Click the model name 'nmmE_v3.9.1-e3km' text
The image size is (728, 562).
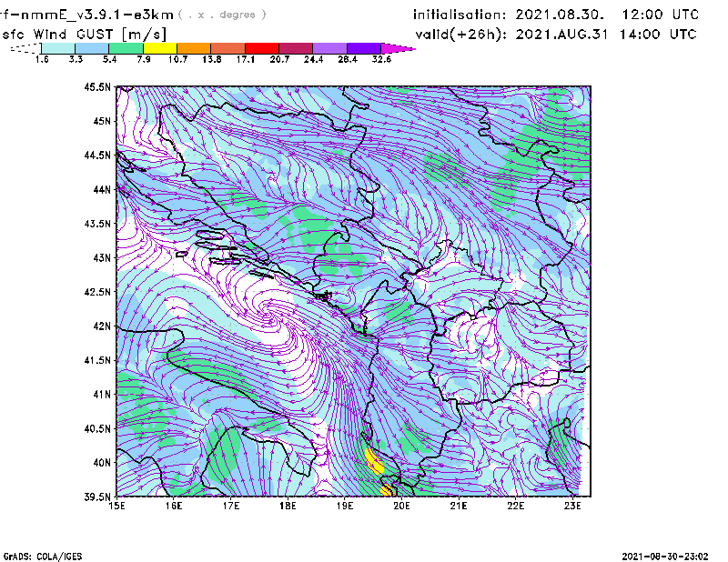point(97,15)
